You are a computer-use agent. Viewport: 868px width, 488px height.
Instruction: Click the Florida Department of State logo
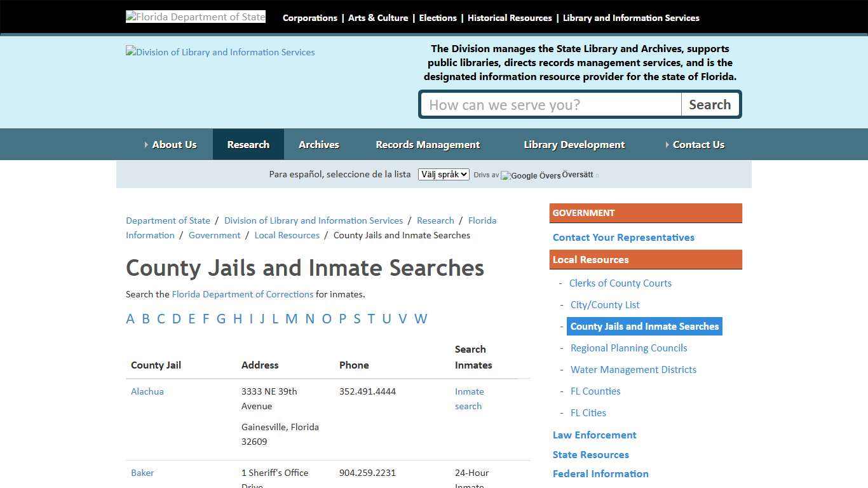tap(195, 17)
